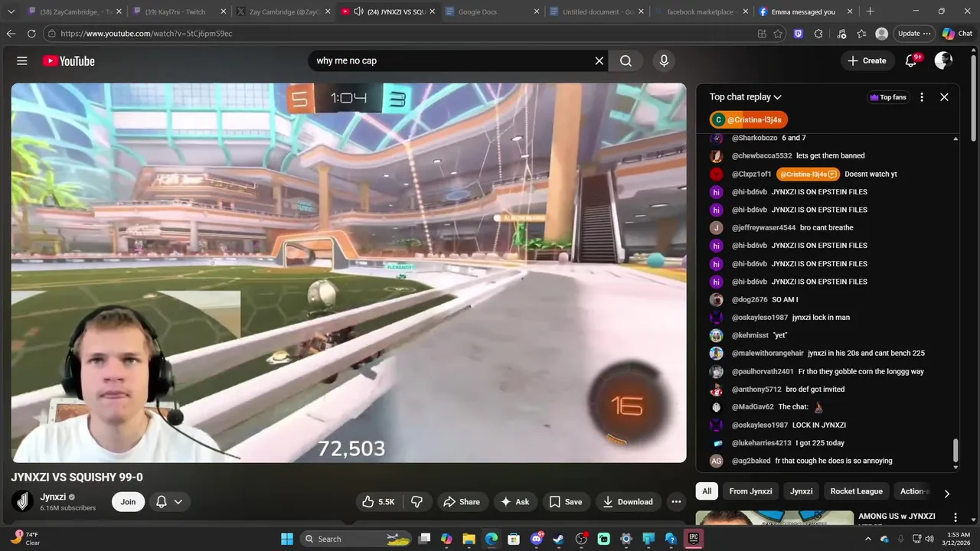Open the Jynxzi channel name link
This screenshot has height=551, width=980.
(x=53, y=497)
